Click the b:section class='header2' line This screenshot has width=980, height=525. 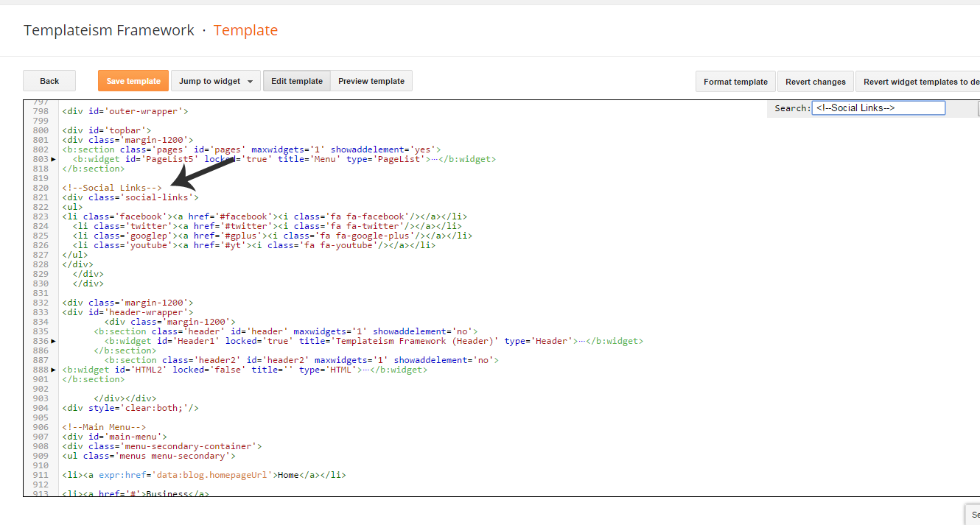[301, 360]
